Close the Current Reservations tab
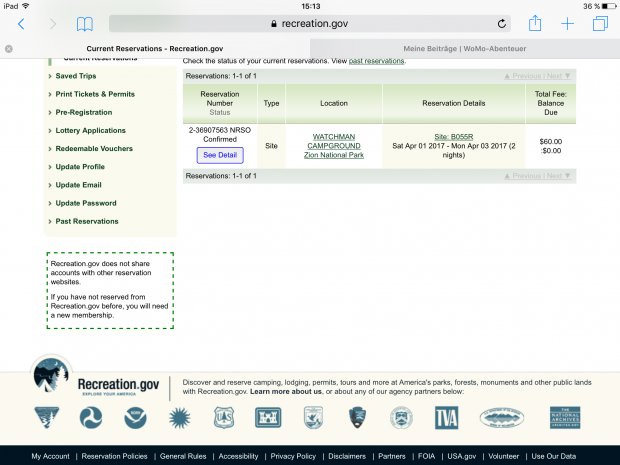The height and width of the screenshot is (465, 620). tap(9, 49)
